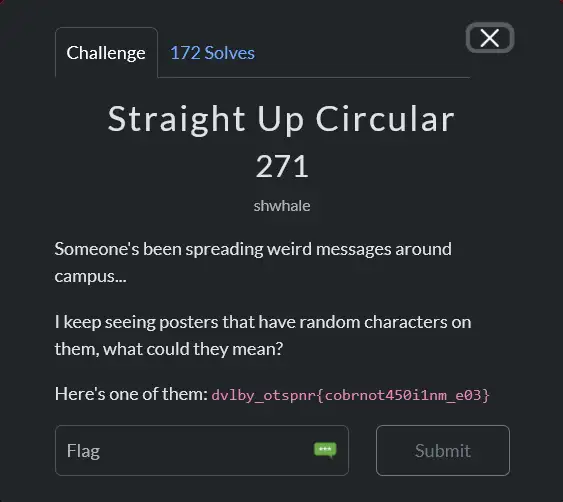Image resolution: width=563 pixels, height=502 pixels.
Task: Close the challenge dialog with the X icon
Action: point(490,38)
